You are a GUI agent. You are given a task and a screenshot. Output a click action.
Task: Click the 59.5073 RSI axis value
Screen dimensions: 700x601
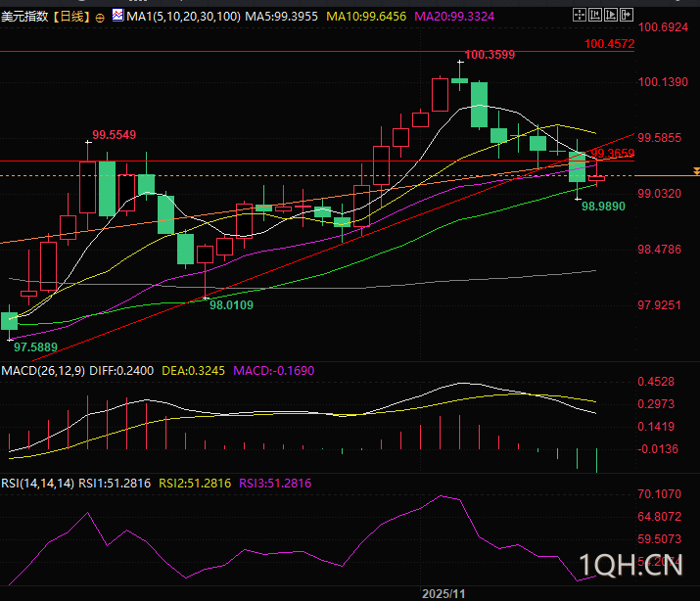(x=660, y=539)
